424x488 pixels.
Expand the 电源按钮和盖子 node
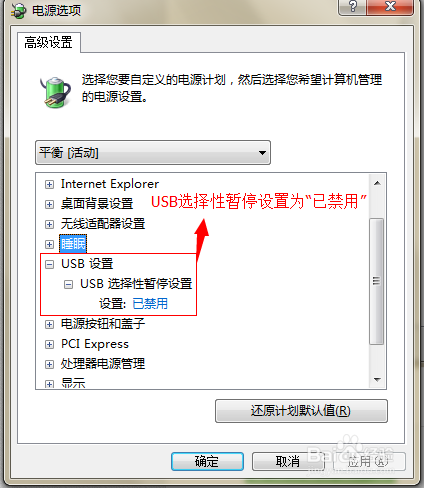[x=49, y=324]
